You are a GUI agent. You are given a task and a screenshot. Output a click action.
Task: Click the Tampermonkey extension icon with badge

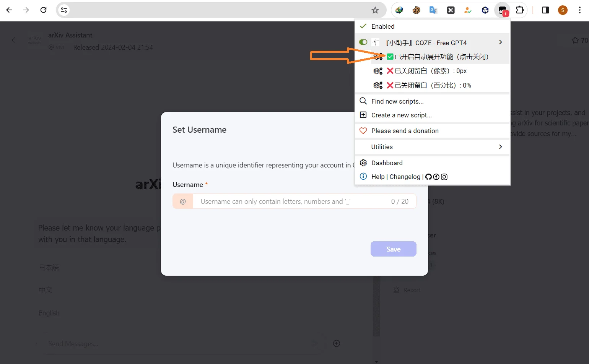pos(503,10)
